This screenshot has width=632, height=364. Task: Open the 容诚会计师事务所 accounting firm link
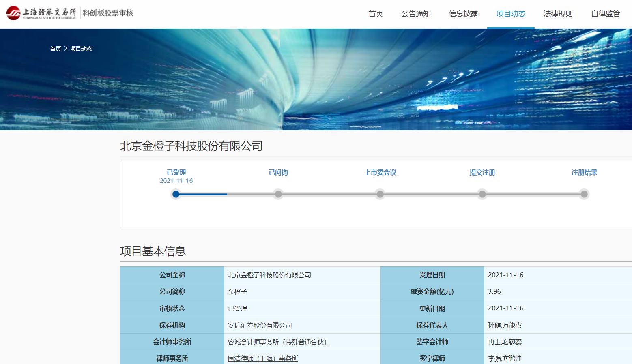pos(279,342)
